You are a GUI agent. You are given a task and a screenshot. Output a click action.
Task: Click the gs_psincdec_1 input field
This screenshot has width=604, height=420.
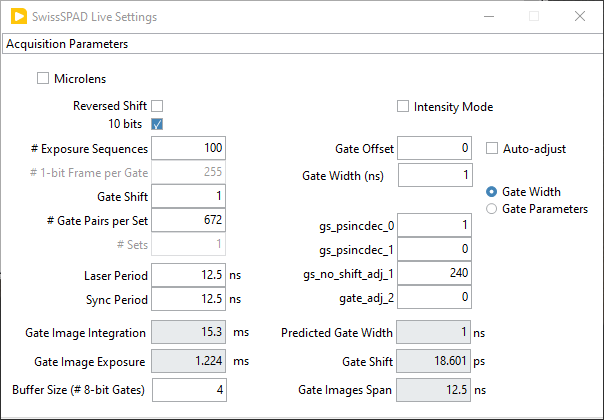coord(435,249)
